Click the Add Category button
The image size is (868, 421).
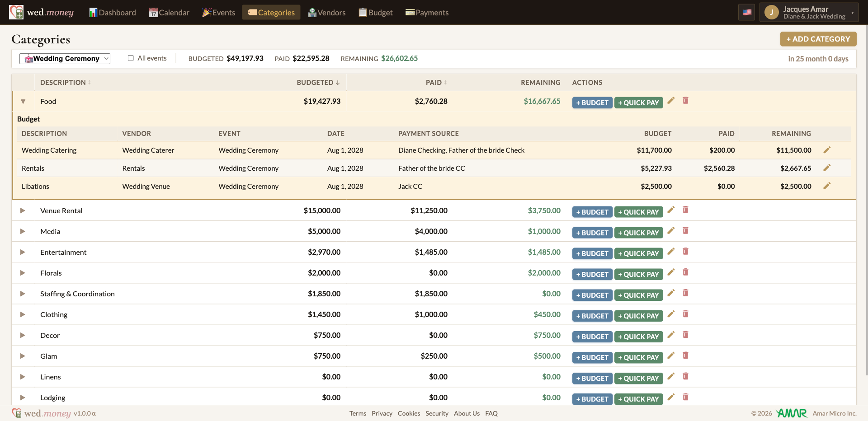[x=818, y=39]
